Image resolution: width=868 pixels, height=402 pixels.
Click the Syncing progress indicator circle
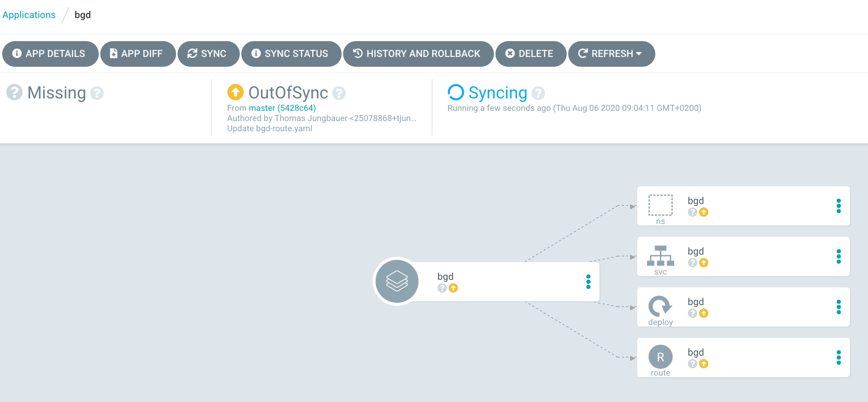tap(456, 92)
